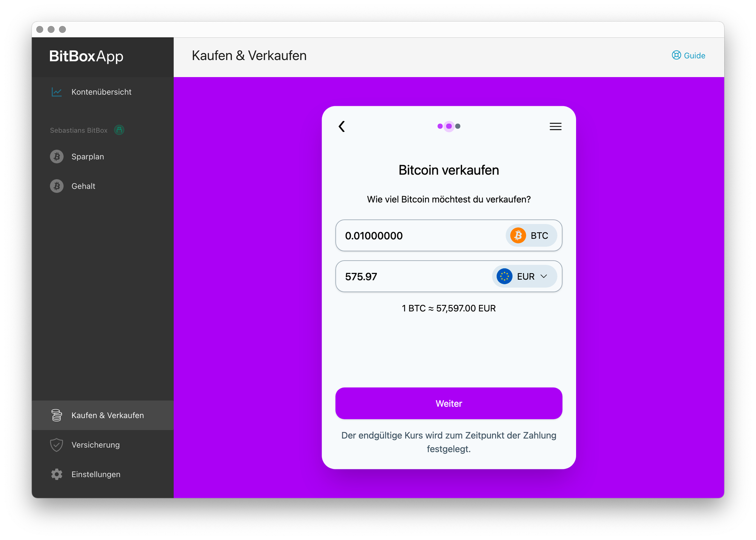The height and width of the screenshot is (540, 756).
Task: Click the third gray window control button
Action: click(62, 29)
